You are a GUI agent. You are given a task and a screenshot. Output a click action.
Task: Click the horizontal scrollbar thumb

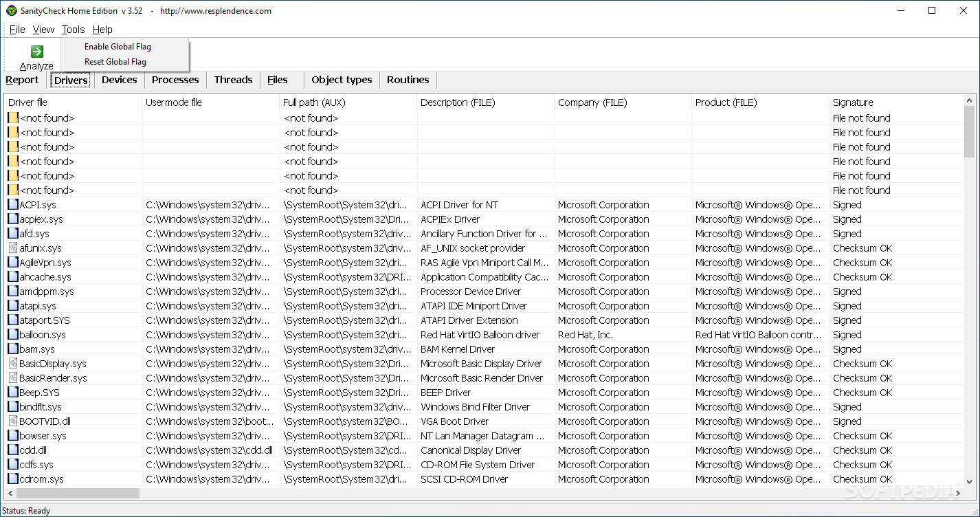pyautogui.click(x=78, y=494)
